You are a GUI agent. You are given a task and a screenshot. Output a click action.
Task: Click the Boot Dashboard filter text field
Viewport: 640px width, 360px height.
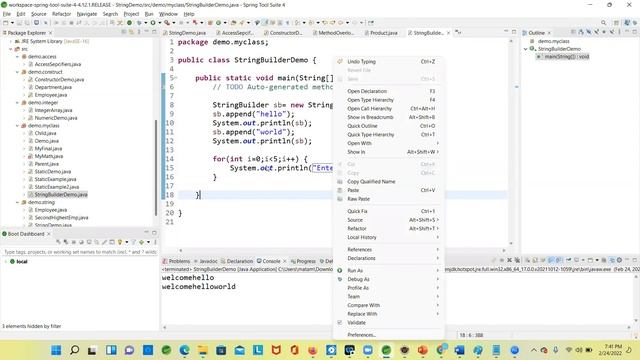80,252
